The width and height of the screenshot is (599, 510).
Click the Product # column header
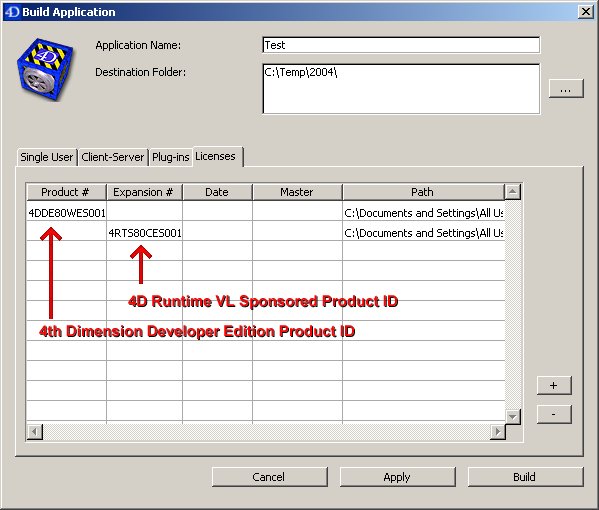(x=66, y=192)
